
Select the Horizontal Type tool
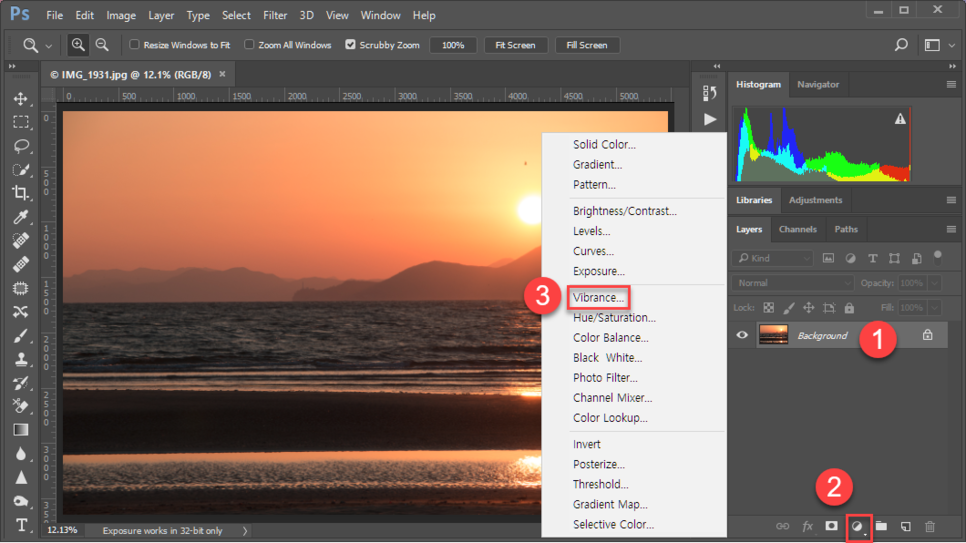20,525
